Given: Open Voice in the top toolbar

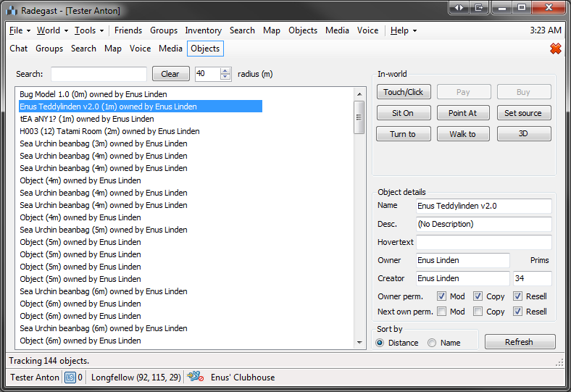Looking at the screenshot, I should click(368, 30).
